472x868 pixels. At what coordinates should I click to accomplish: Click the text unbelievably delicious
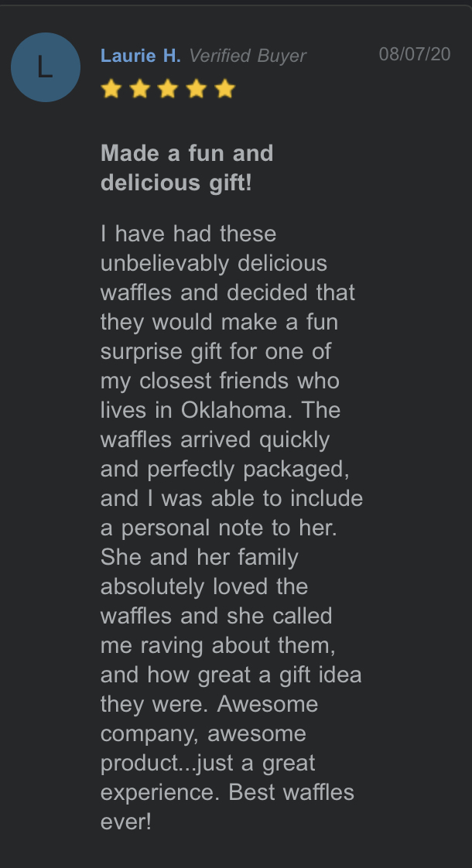click(214, 263)
